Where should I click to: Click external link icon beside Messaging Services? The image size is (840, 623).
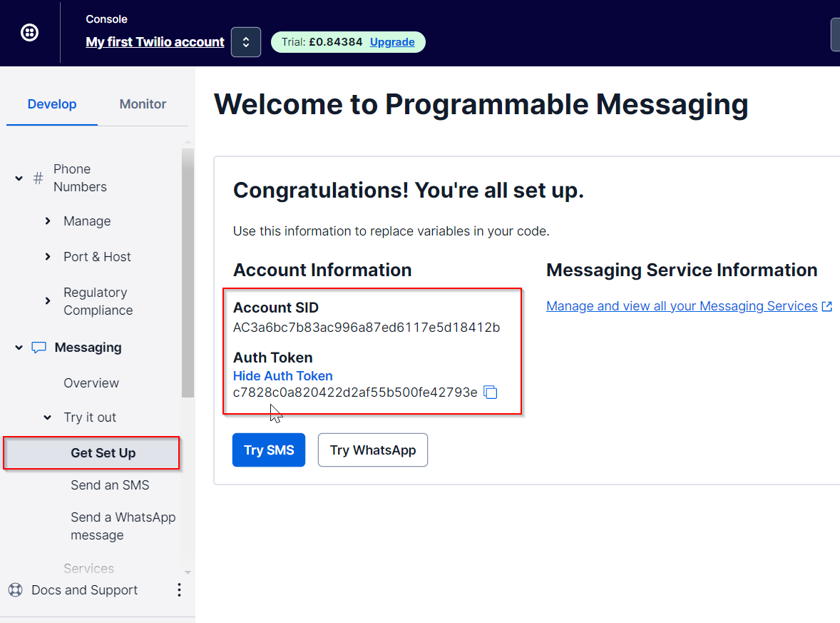[827, 306]
